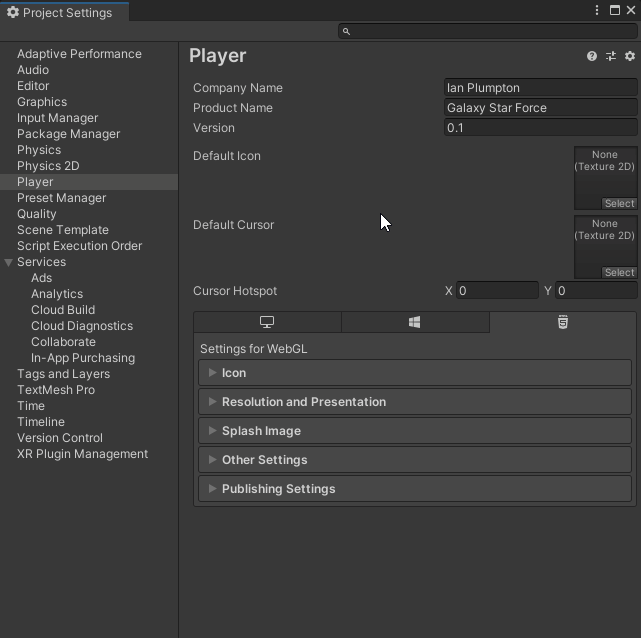
Task: Click the Default Cursor texture slot
Action: click(x=605, y=247)
